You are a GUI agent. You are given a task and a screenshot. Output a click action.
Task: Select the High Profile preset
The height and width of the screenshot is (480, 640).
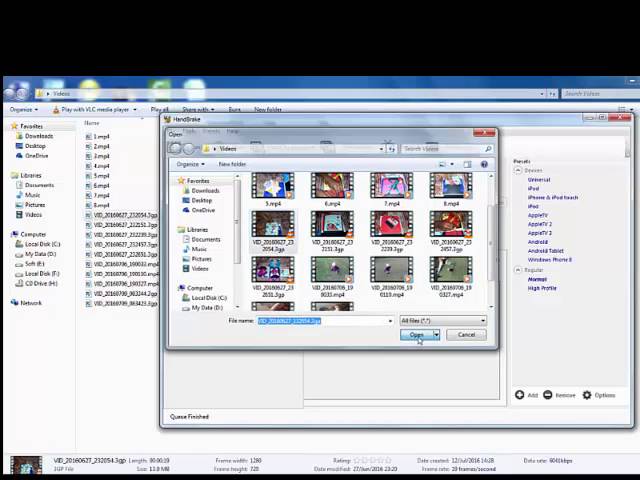coord(542,288)
